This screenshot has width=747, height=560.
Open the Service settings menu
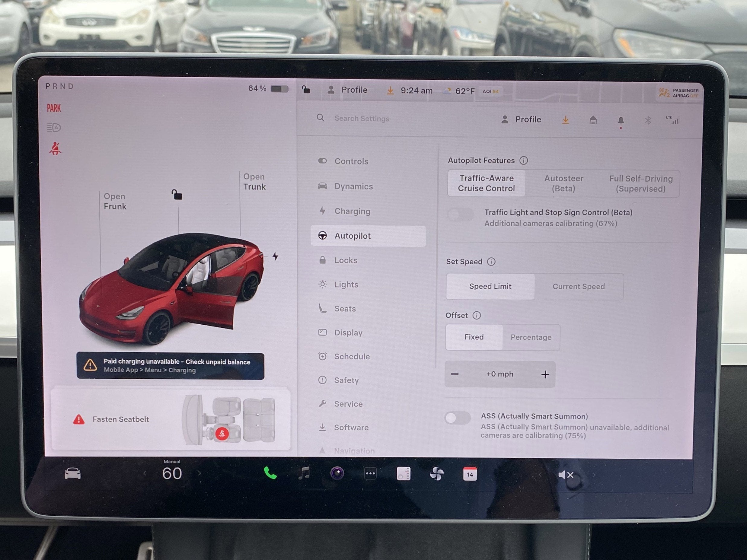pos(368,404)
